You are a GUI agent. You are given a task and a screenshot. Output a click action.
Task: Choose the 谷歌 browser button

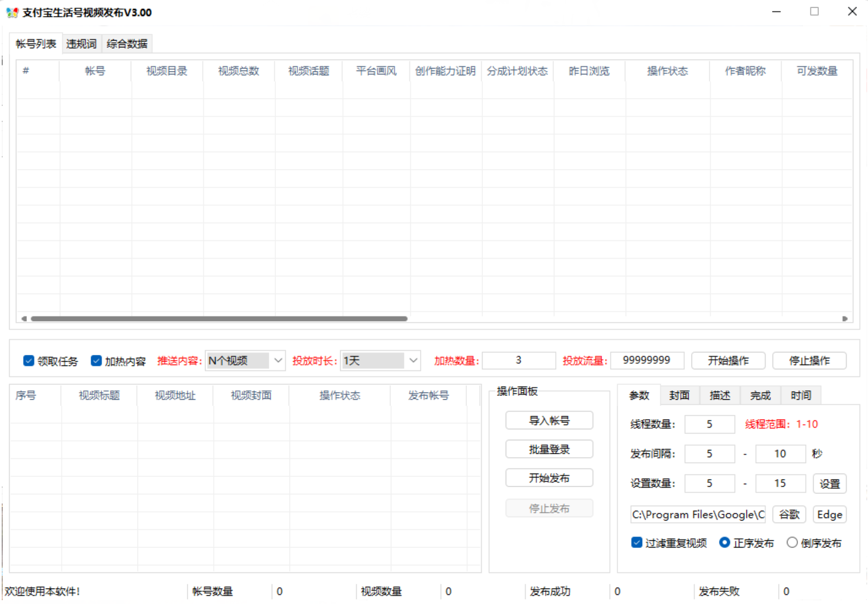pos(789,515)
